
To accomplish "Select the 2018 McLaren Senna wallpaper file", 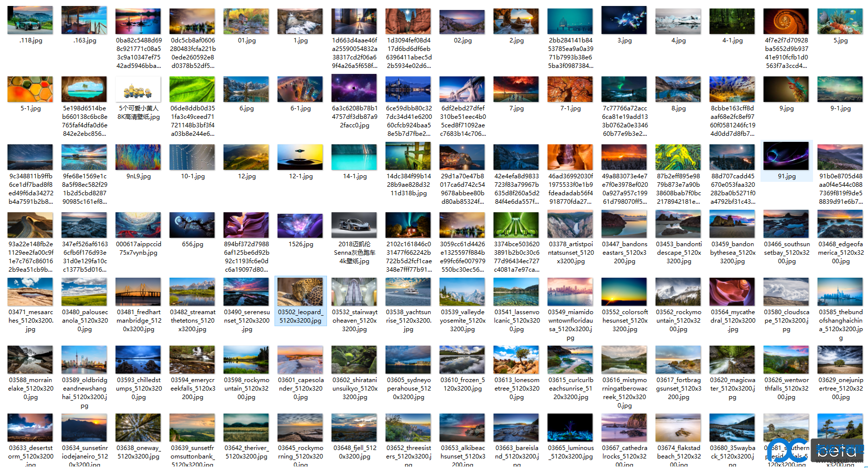I will [x=354, y=225].
